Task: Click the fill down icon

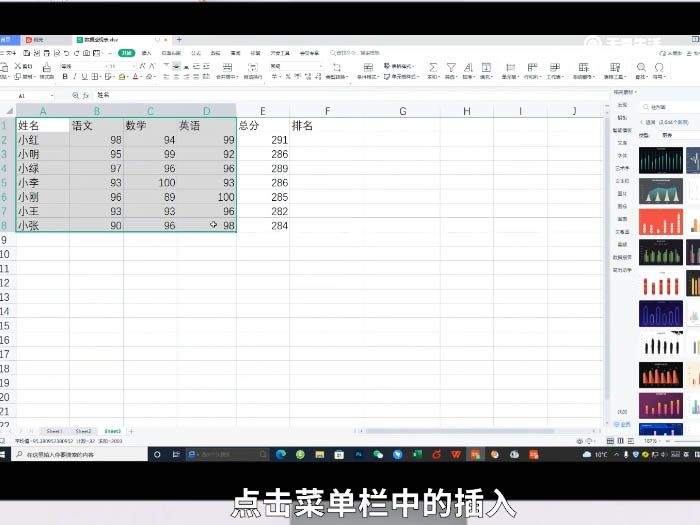Action: coord(486,67)
